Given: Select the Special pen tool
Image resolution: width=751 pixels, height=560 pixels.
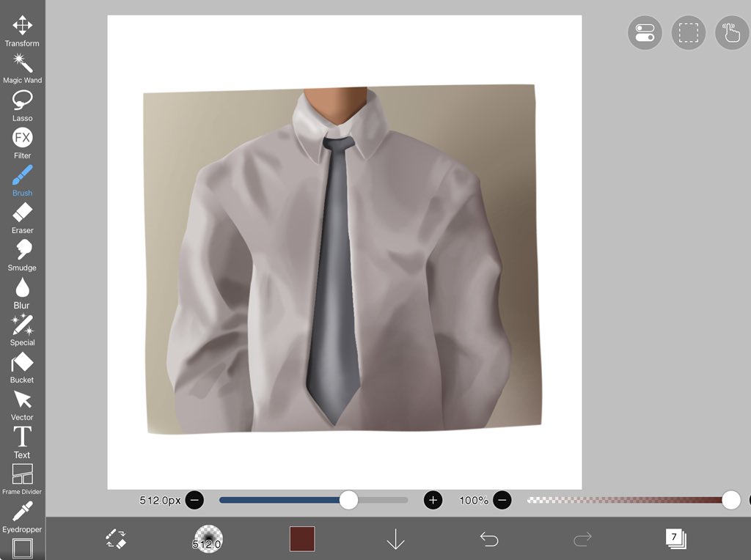Looking at the screenshot, I should (x=22, y=331).
